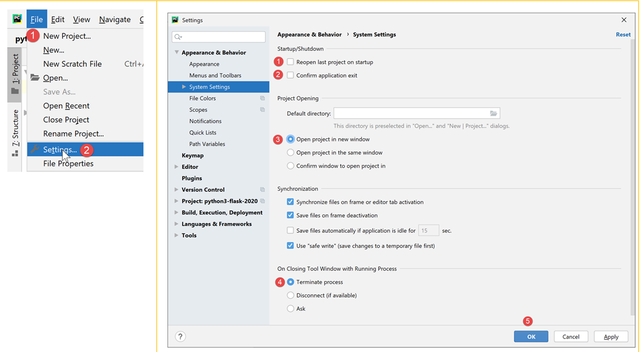This screenshot has height=352, width=644.
Task: Click the folder icon in Default directory field
Action: click(x=494, y=113)
